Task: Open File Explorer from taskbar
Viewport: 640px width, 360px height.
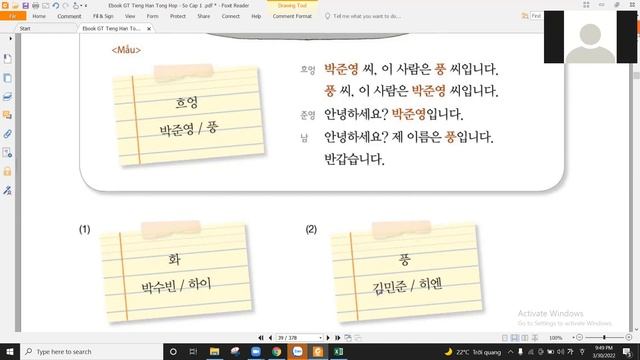Action: click(214, 351)
